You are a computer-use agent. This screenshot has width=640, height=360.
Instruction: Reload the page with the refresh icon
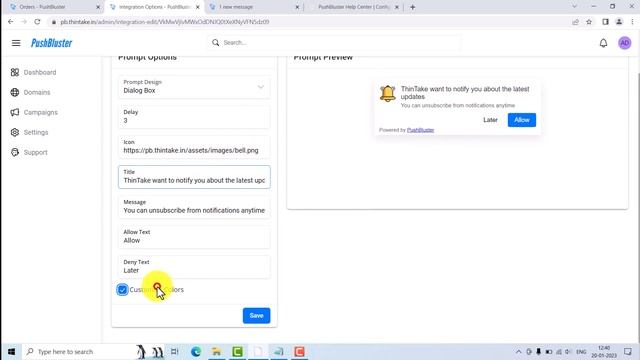click(x=37, y=22)
